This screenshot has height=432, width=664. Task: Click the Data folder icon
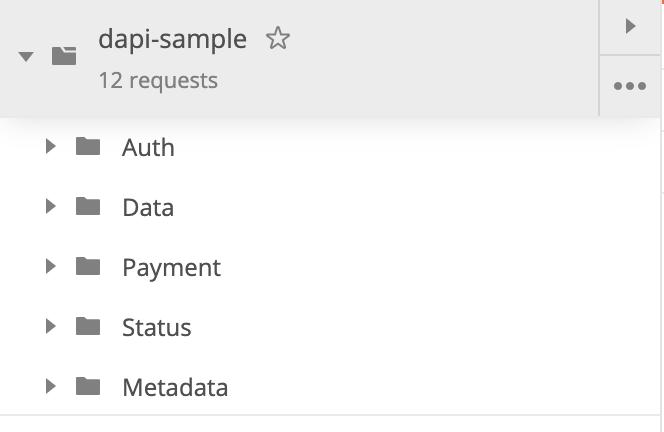click(x=88, y=207)
